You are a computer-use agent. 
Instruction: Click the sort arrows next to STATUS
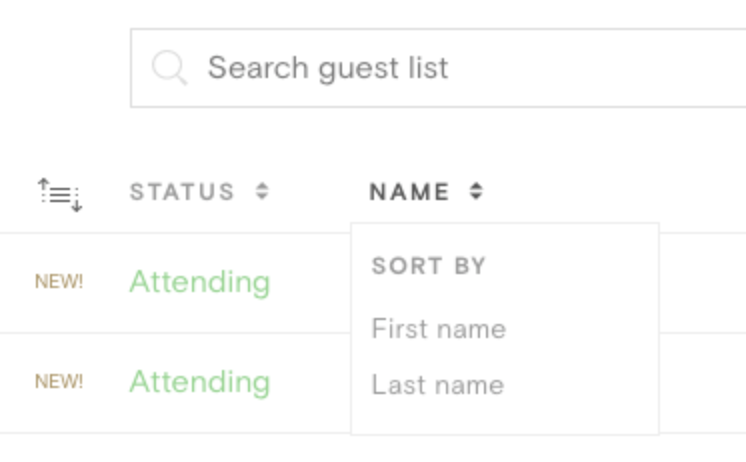coord(262,191)
